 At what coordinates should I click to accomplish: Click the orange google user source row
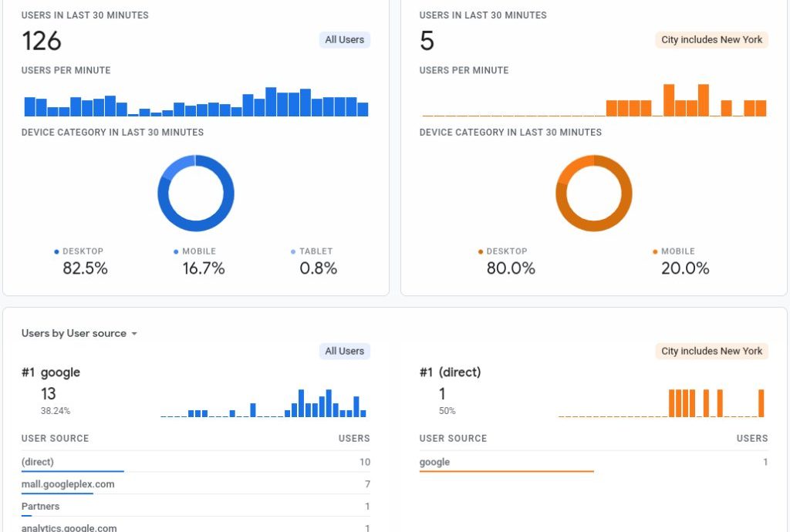click(593, 462)
